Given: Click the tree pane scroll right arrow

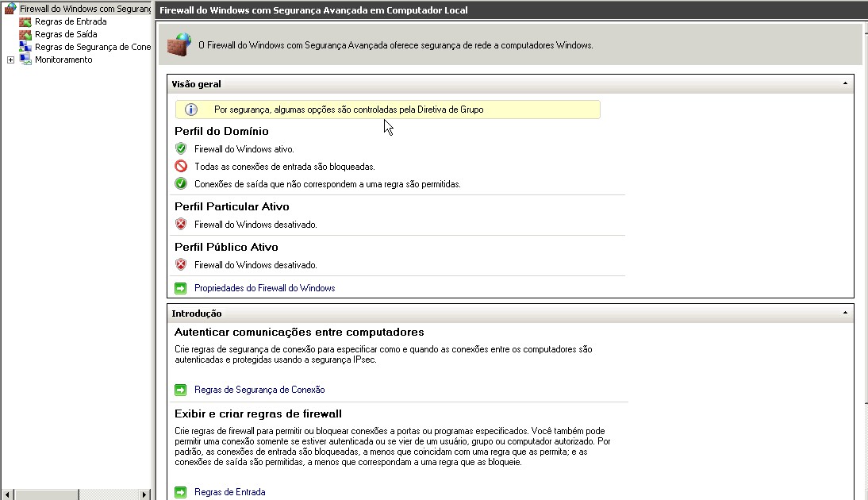Looking at the screenshot, I should pyautogui.click(x=144, y=494).
